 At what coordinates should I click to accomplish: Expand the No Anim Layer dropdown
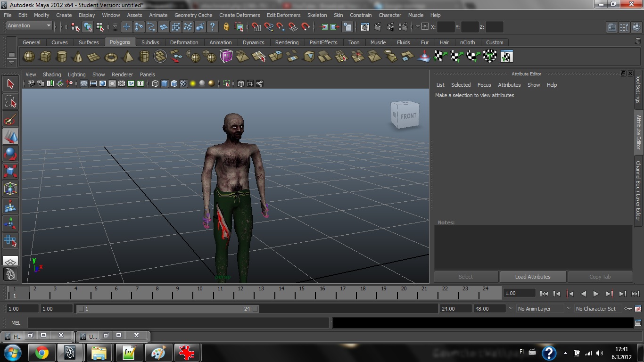coord(538,309)
